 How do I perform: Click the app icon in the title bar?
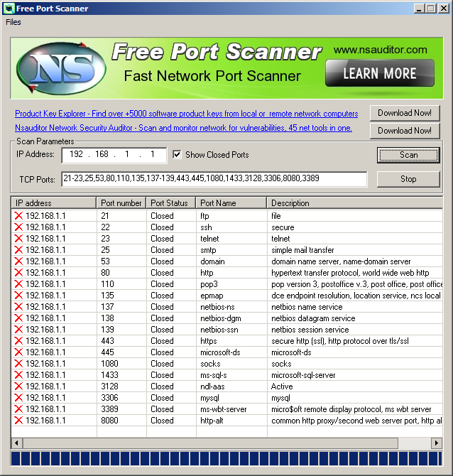click(x=9, y=9)
